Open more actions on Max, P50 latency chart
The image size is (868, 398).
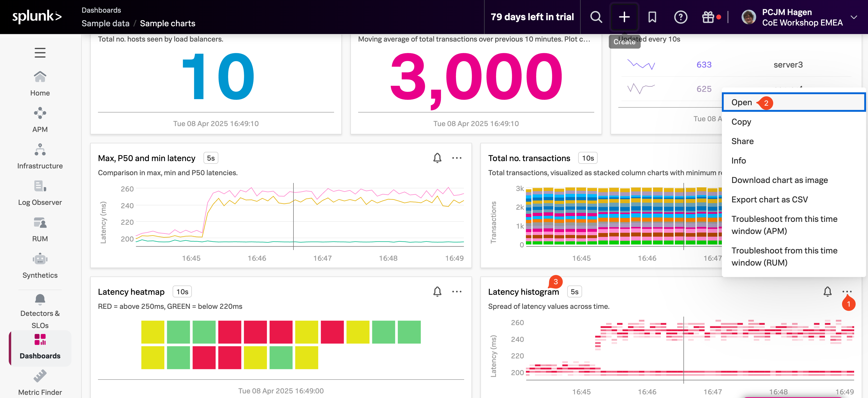tap(457, 158)
